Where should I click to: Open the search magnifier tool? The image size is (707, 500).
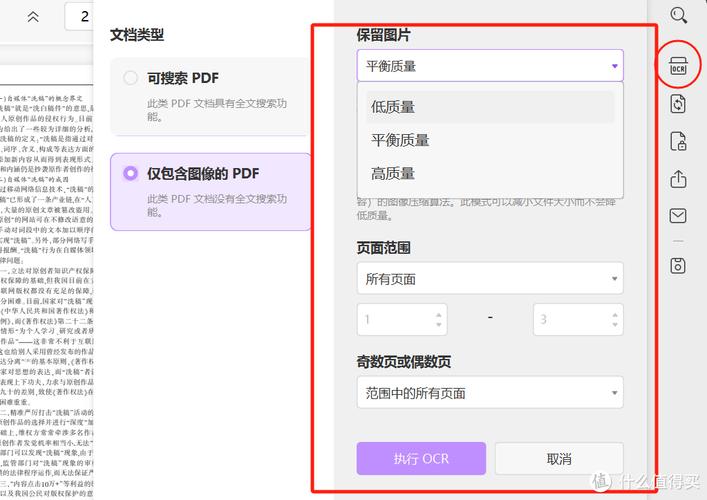pos(679,14)
